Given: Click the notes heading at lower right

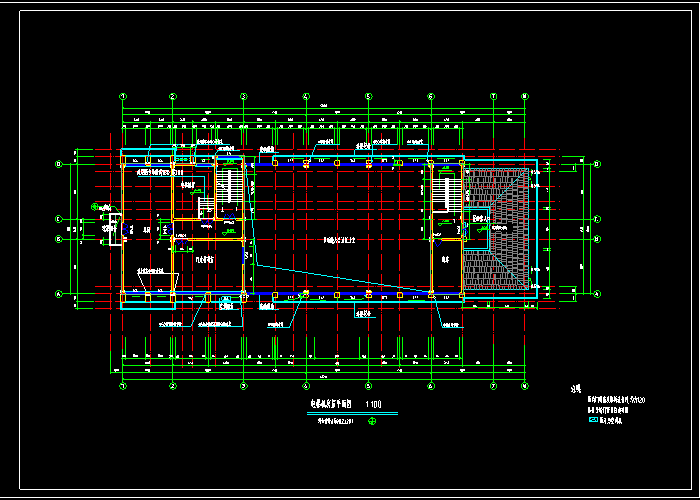Looking at the screenshot, I should click(x=575, y=390).
